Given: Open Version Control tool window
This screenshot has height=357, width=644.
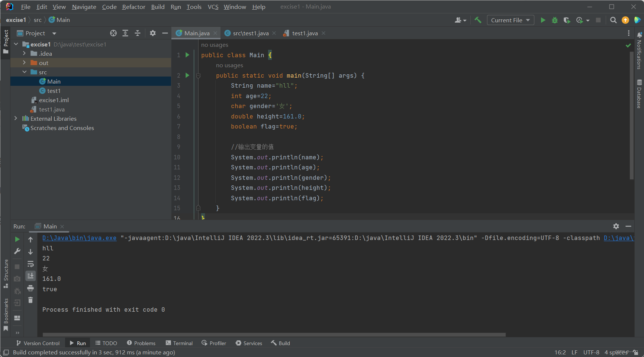Looking at the screenshot, I should 38,343.
